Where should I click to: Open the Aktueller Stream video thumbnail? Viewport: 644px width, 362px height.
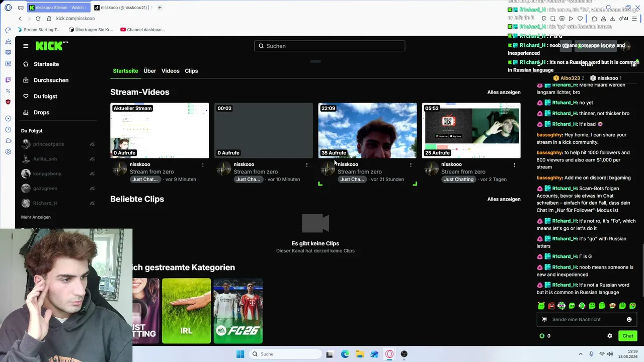[x=159, y=131]
